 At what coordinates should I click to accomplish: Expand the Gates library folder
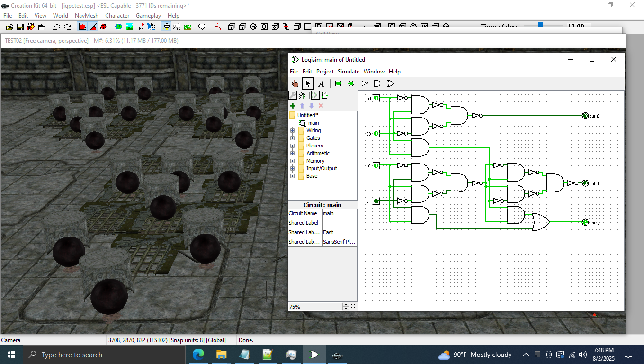[292, 138]
